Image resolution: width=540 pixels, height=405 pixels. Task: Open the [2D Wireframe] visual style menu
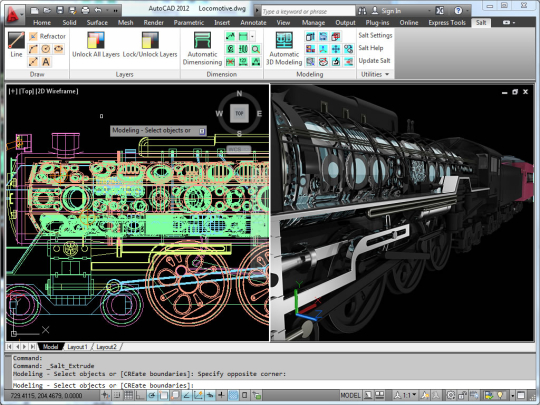click(57, 91)
